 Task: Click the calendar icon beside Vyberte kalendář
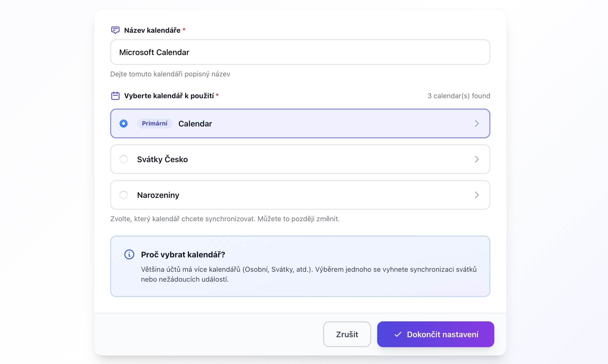(115, 96)
